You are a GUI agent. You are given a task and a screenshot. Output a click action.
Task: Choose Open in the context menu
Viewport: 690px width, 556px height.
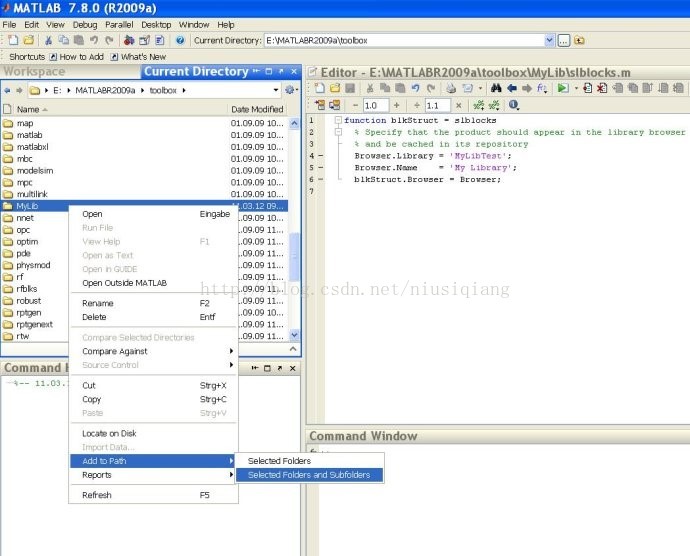pyautogui.click(x=154, y=214)
